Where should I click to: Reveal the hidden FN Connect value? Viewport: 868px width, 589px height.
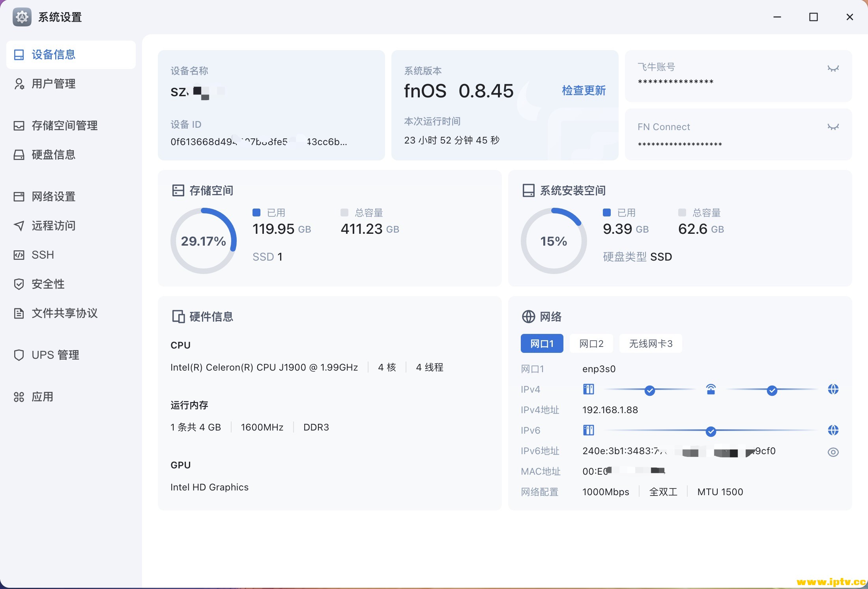(x=833, y=127)
